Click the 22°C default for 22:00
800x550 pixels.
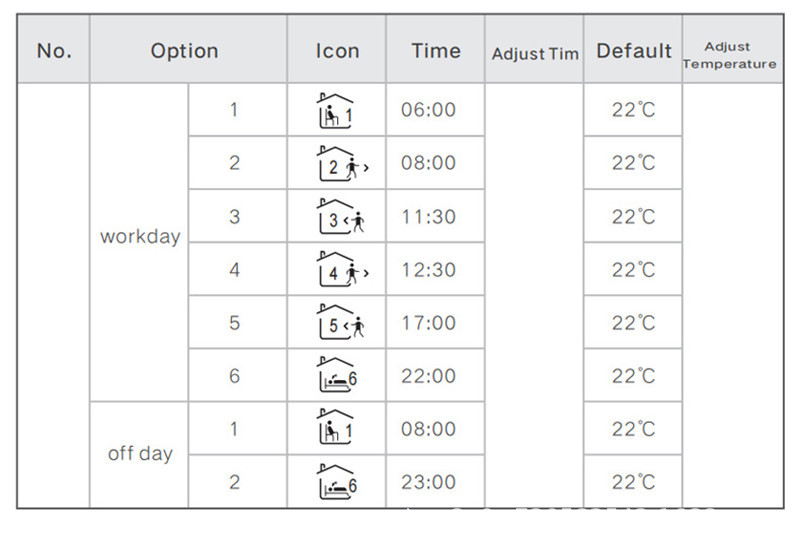tap(634, 376)
